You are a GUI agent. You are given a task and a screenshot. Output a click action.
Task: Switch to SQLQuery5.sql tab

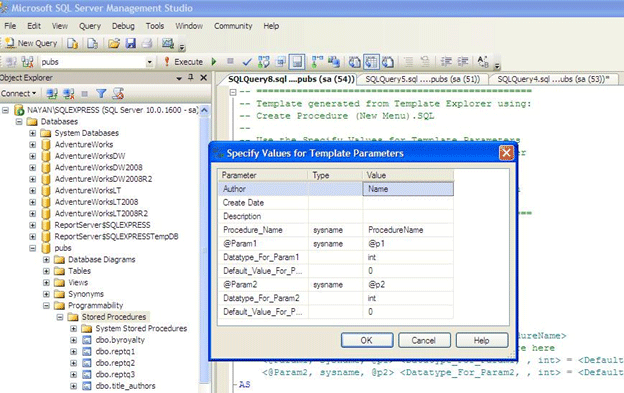point(423,79)
